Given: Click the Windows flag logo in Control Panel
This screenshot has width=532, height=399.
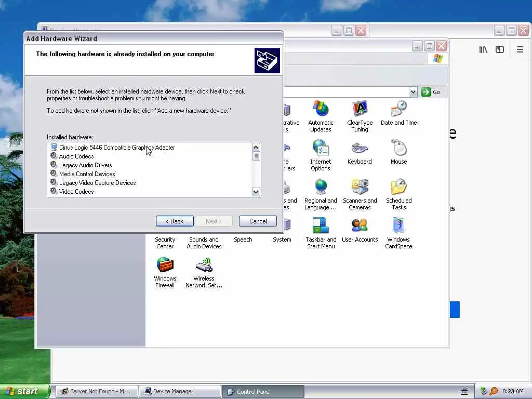Looking at the screenshot, I should coord(437,58).
